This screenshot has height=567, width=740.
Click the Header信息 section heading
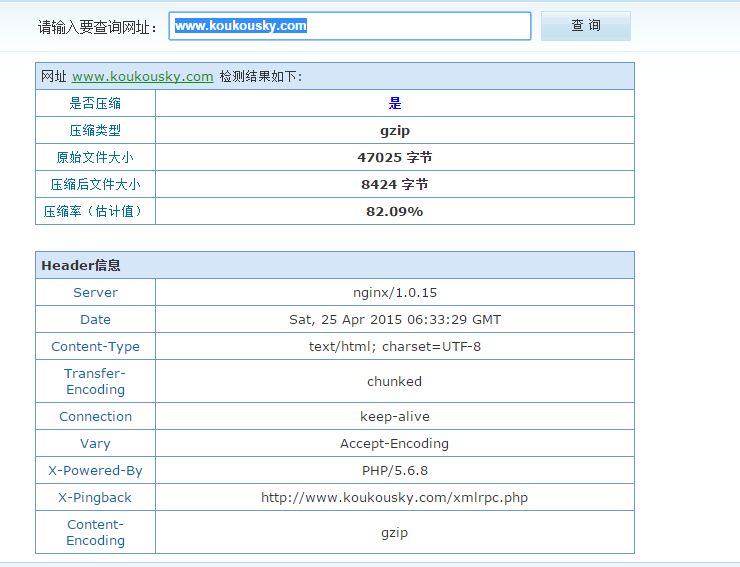81,265
